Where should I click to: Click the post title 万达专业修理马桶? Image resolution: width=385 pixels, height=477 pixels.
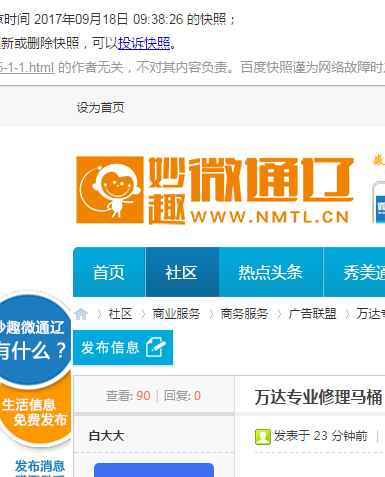318,397
